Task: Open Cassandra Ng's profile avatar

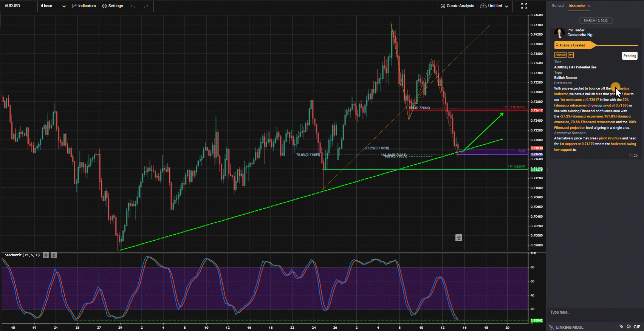Action: tap(559, 33)
